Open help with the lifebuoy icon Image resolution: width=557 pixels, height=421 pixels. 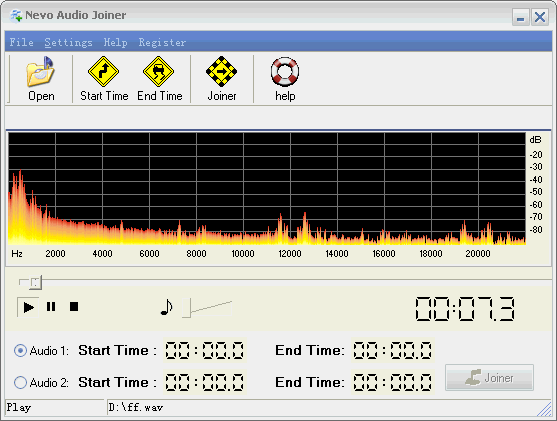click(x=285, y=79)
